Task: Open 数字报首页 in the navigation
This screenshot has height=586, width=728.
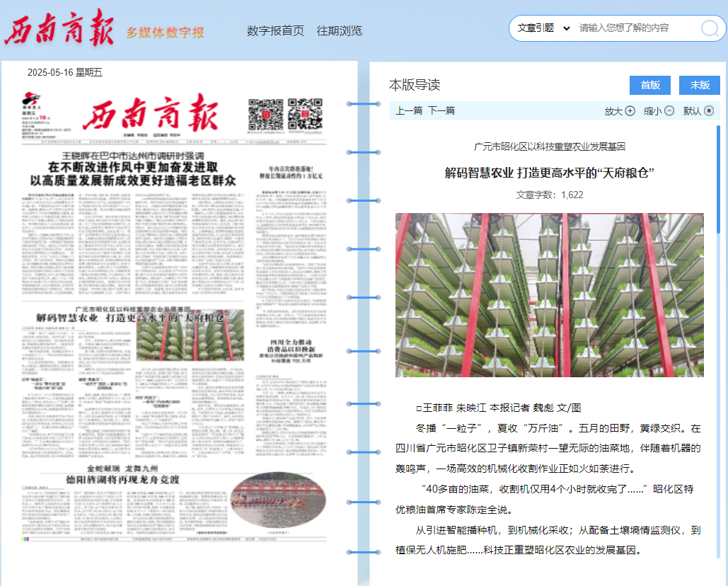Action: pos(275,30)
